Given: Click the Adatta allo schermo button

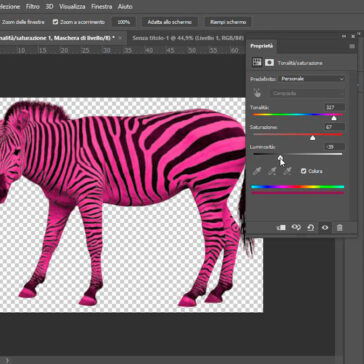Looking at the screenshot, I should [170, 22].
